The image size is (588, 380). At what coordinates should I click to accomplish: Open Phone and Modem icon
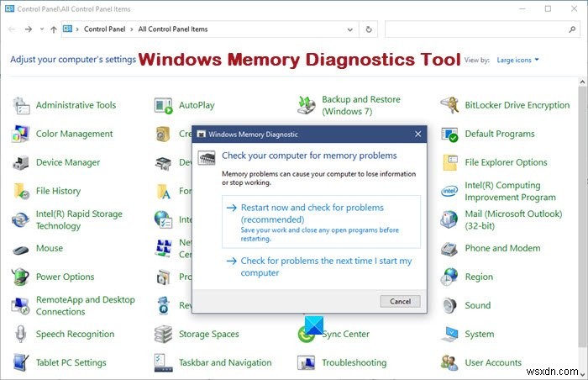pyautogui.click(x=449, y=249)
